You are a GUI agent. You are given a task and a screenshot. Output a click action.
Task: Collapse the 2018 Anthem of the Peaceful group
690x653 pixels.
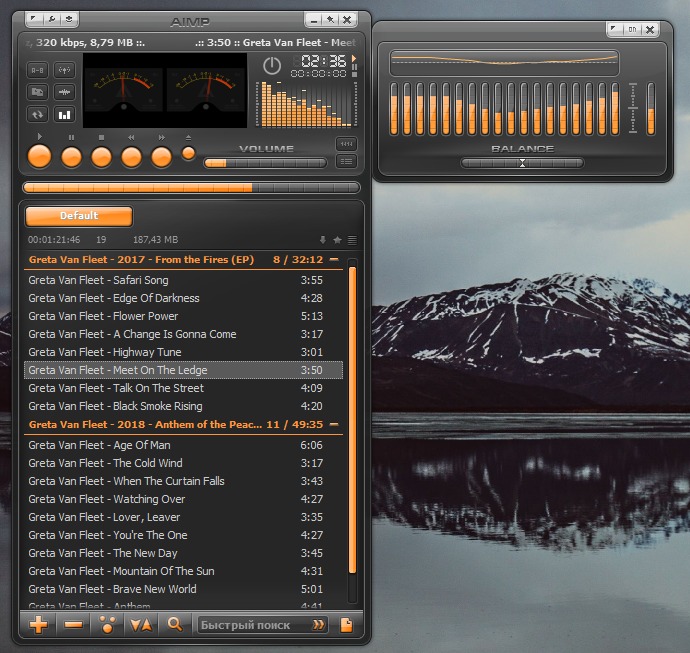(x=333, y=425)
